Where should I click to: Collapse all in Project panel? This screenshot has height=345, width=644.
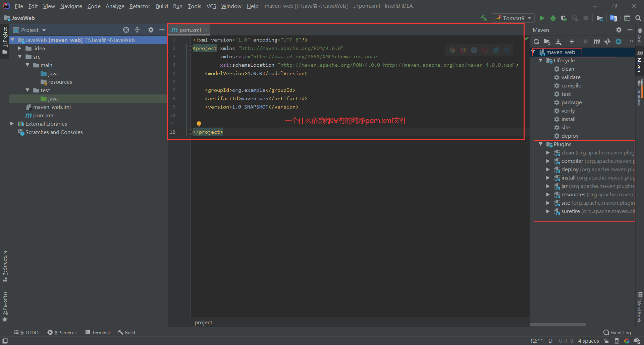coord(137,30)
